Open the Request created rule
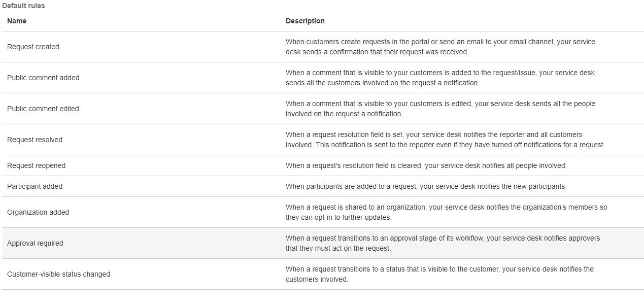The height and width of the screenshot is (304, 644). point(32,47)
